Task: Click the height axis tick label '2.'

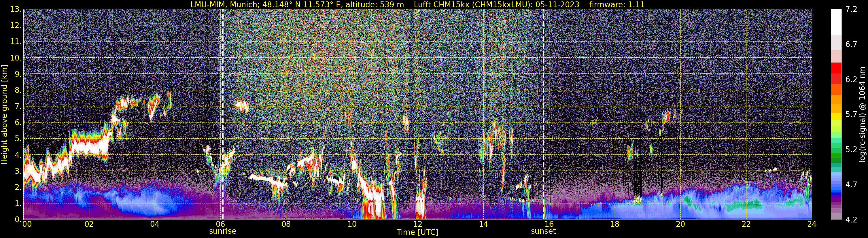Action: 18,187
